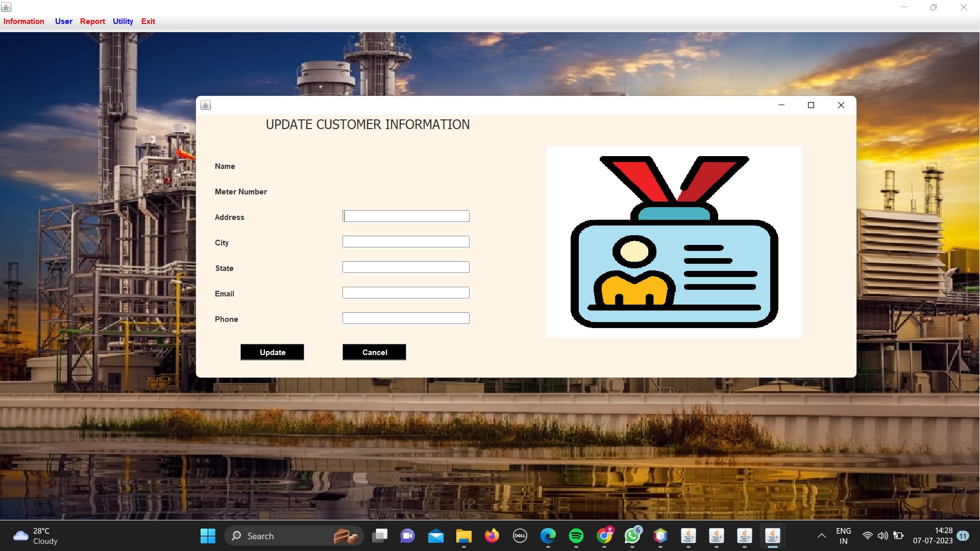The image size is (980, 551).
Task: Open Microsoft Edge from the taskbar
Action: click(548, 536)
